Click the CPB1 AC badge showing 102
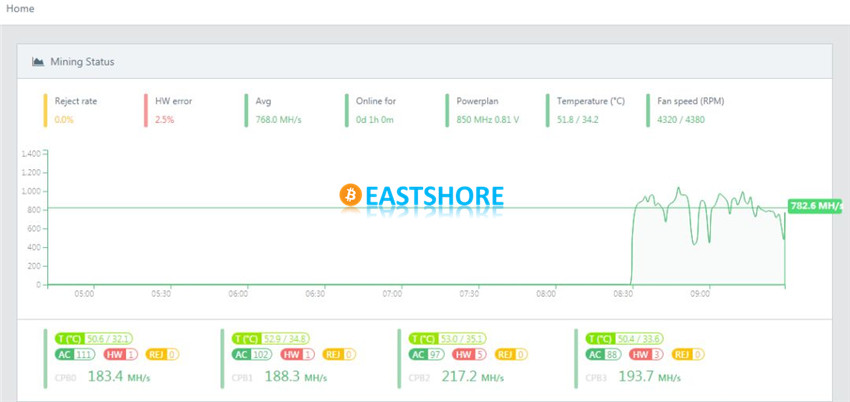This screenshot has width=850, height=402. pos(252,354)
